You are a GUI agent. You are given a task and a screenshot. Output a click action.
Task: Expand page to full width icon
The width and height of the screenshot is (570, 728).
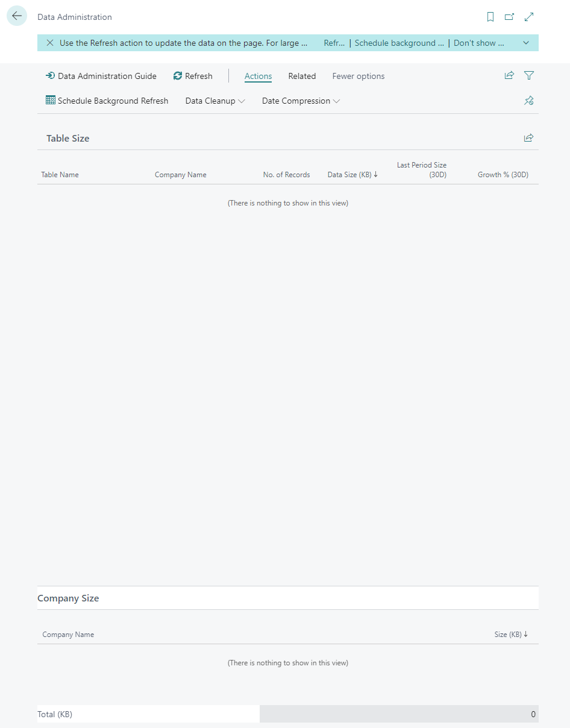point(529,17)
